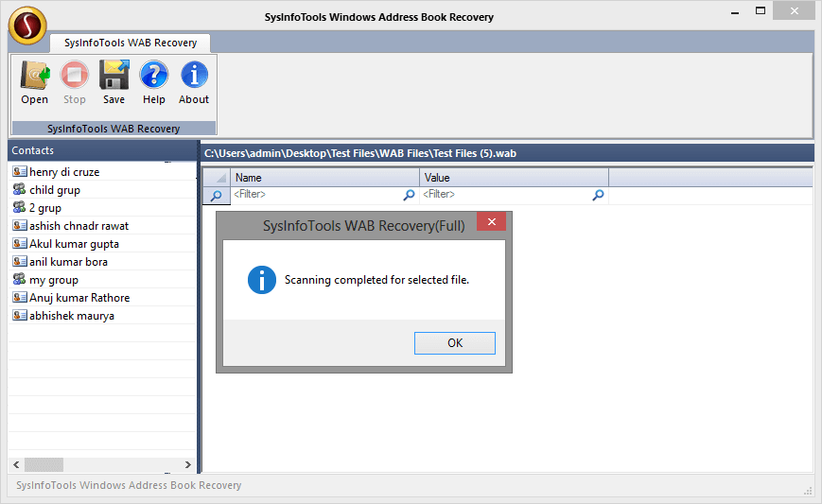This screenshot has width=822, height=504.
Task: Click the status bar text Windows Address Book Recovery
Action: point(129,485)
